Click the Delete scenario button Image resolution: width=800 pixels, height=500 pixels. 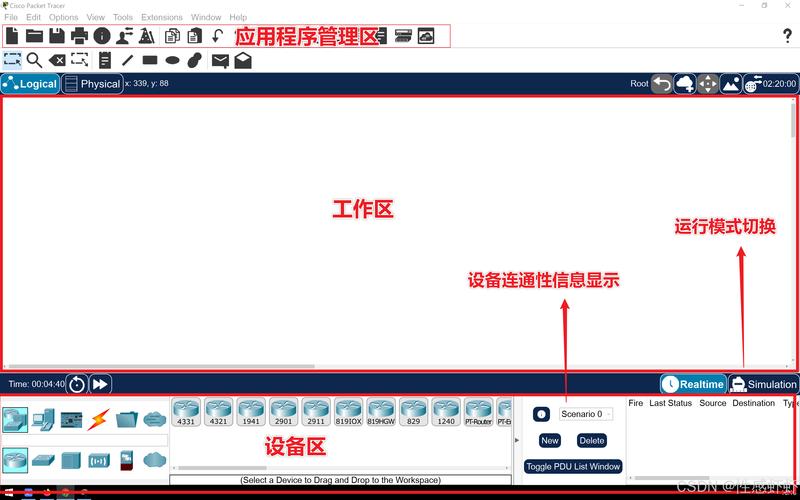[592, 440]
